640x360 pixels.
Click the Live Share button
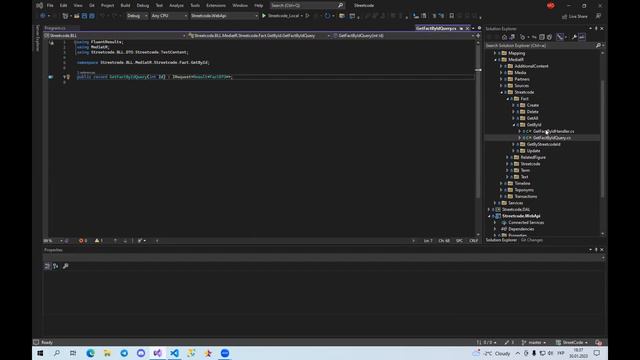pyautogui.click(x=575, y=16)
